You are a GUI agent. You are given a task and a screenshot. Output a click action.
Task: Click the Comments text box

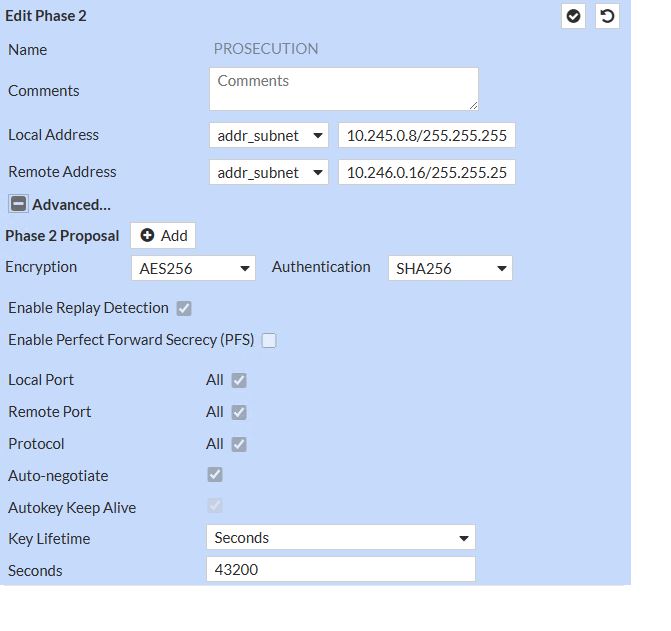point(343,89)
